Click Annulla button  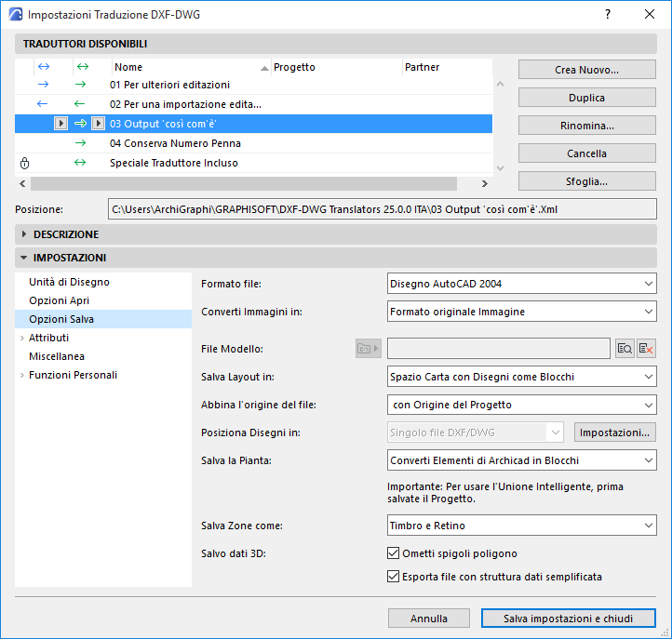[x=428, y=619]
